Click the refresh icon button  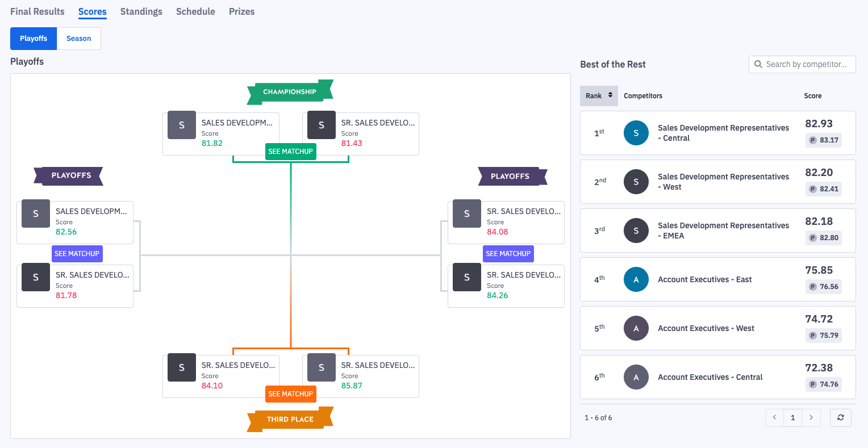tap(840, 418)
